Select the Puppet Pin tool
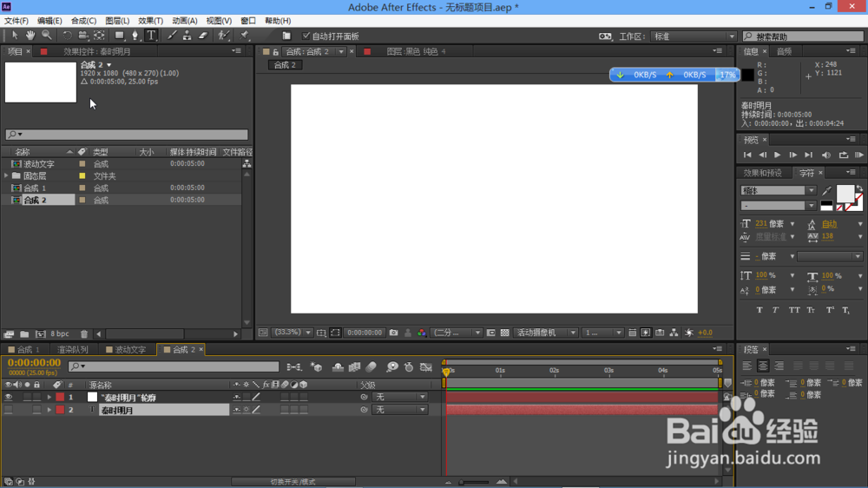This screenshot has width=868, height=488. (244, 36)
